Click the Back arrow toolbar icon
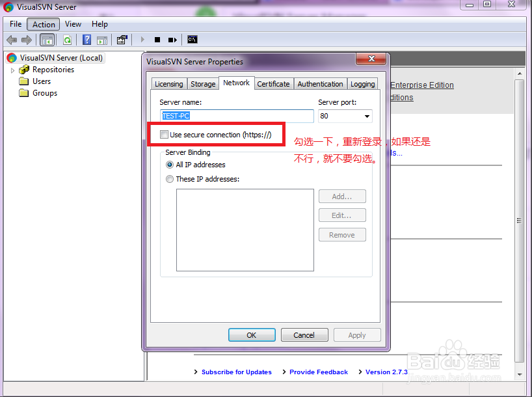This screenshot has width=532, height=397. (x=12, y=40)
